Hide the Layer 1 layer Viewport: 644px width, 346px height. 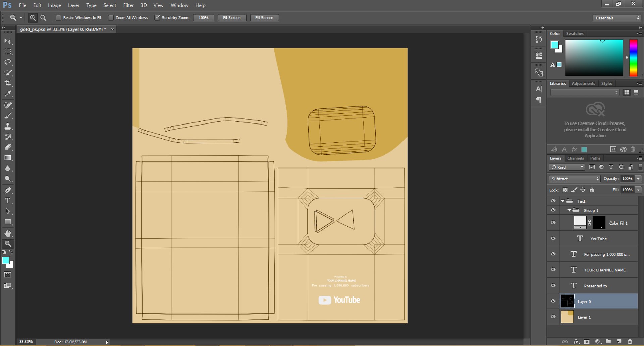pos(553,317)
